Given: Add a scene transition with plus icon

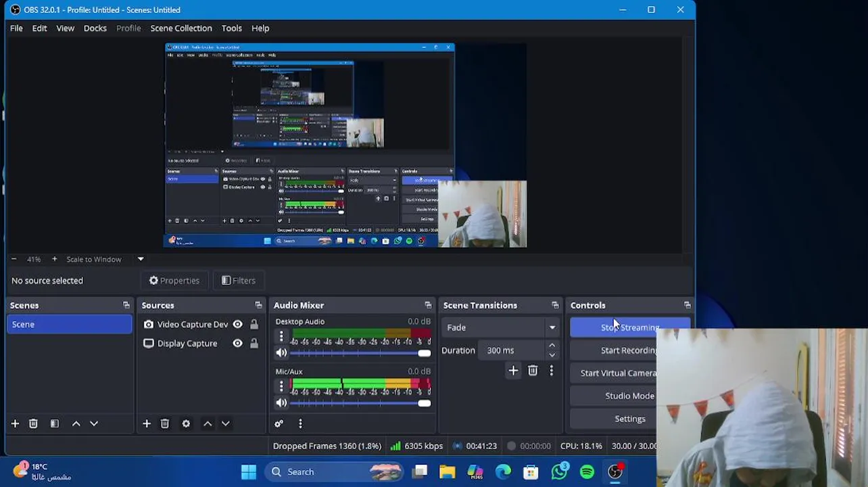Looking at the screenshot, I should [x=513, y=371].
